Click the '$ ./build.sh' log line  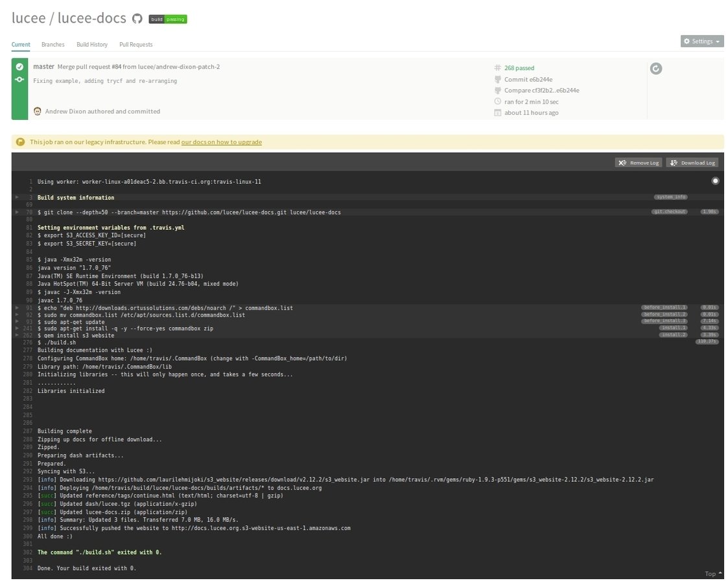pos(56,343)
